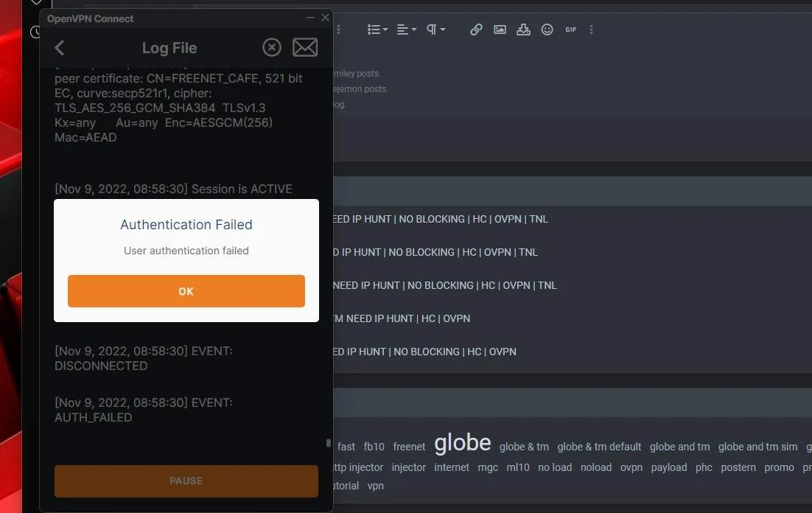The width and height of the screenshot is (812, 513).
Task: Click the 'Session is ACTIVE' log line
Action: point(173,189)
